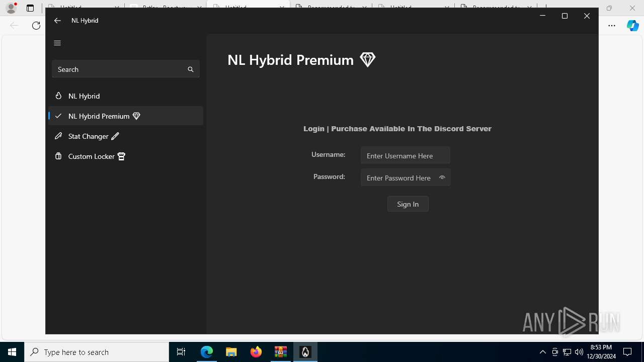Open the Windows Start menu
This screenshot has width=644, height=362.
[x=12, y=352]
